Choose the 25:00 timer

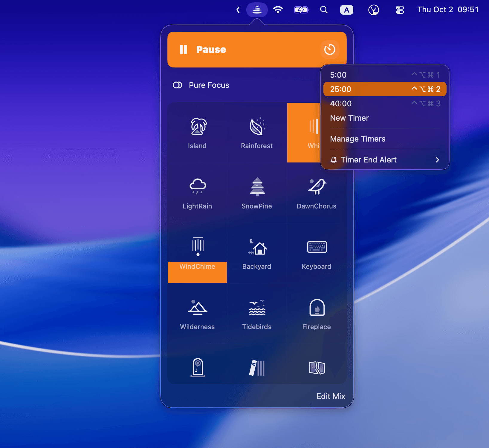[385, 89]
